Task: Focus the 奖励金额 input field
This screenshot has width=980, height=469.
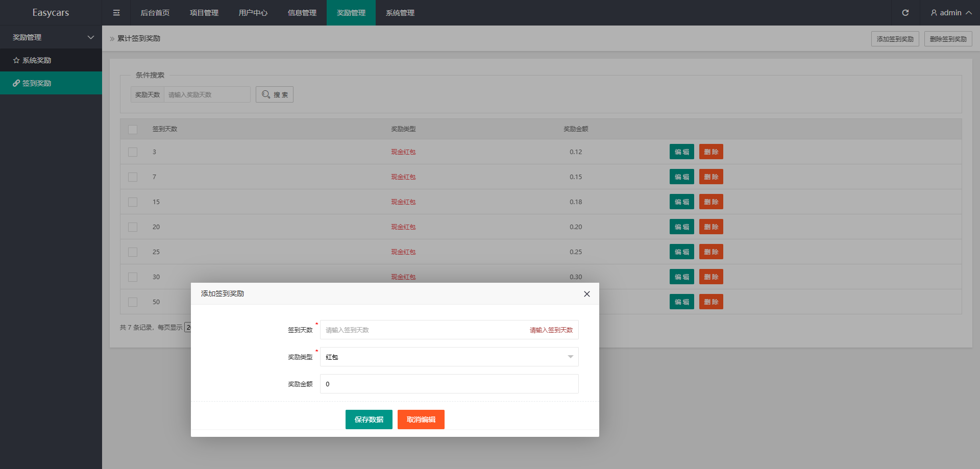Action: [449, 384]
